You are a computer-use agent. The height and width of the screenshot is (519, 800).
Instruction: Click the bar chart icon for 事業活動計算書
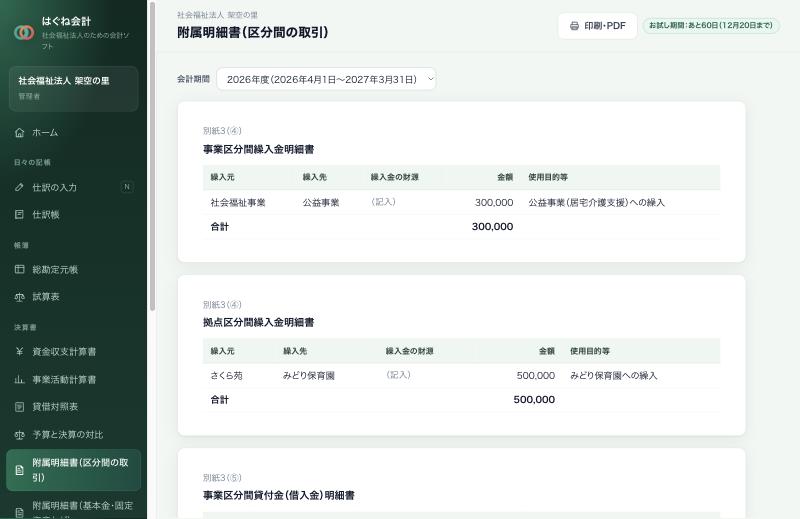(x=19, y=379)
